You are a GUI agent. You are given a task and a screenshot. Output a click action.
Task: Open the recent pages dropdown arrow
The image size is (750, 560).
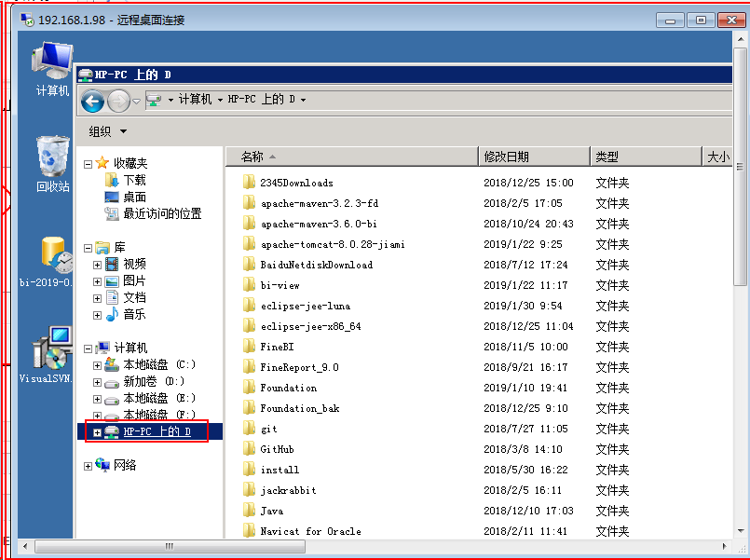click(136, 101)
